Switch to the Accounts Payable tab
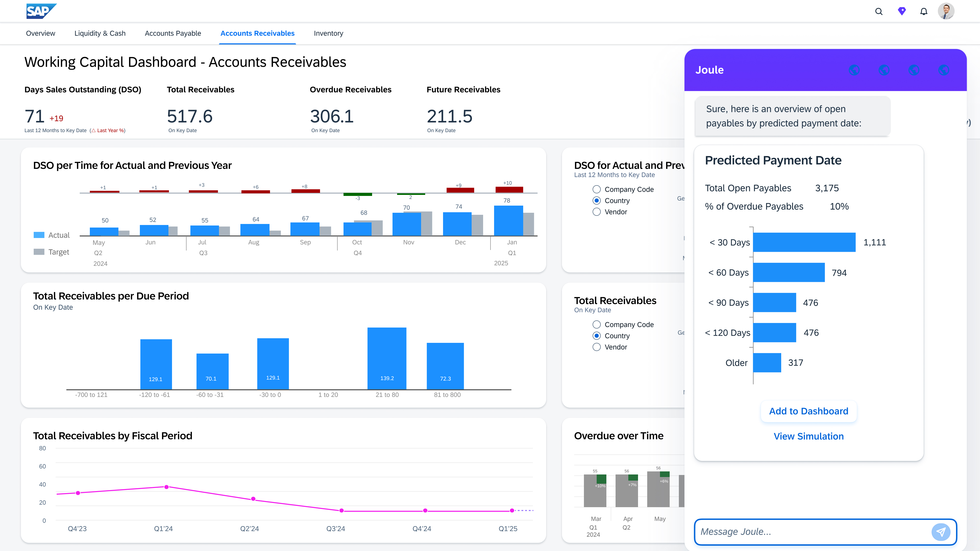The width and height of the screenshot is (980, 551). click(173, 33)
